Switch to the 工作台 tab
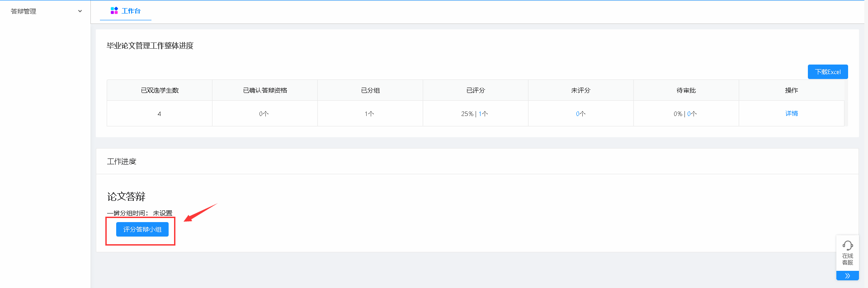This screenshot has height=288, width=868. coord(126,11)
